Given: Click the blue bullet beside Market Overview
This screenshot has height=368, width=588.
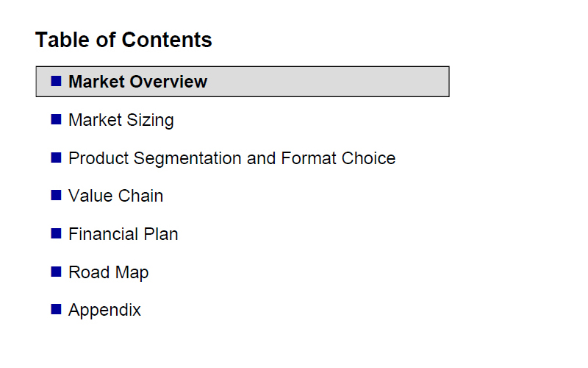Looking at the screenshot, I should (x=56, y=81).
